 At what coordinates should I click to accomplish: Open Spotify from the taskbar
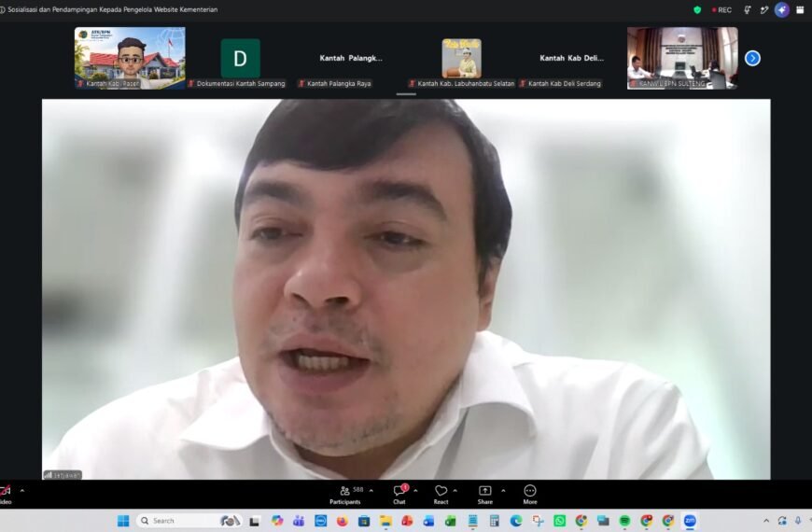tap(625, 521)
